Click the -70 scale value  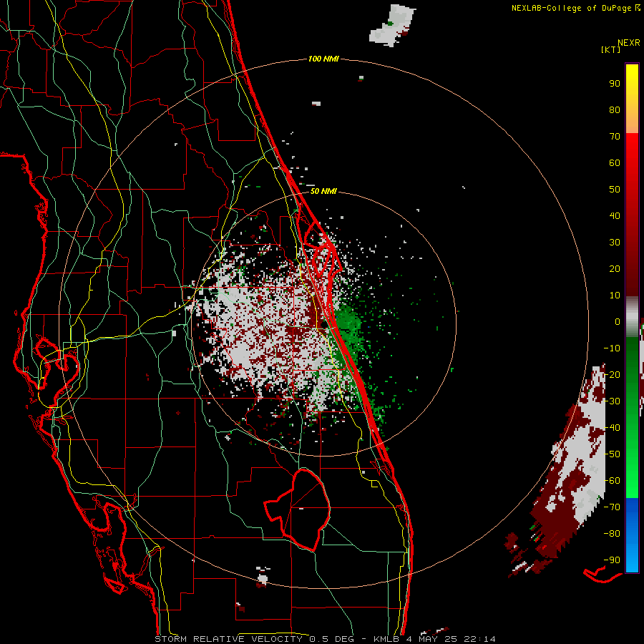coord(612,507)
